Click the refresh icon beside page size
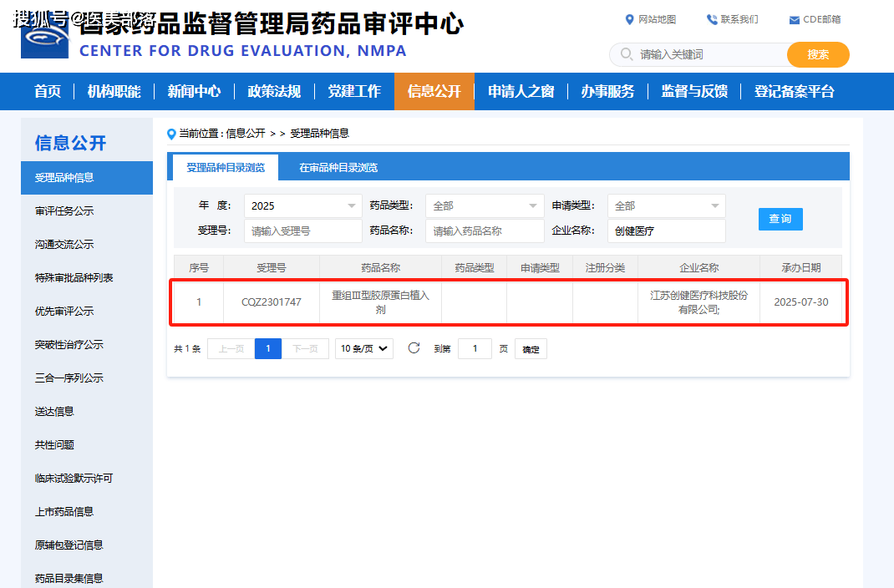This screenshot has height=588, width=894. [x=414, y=348]
